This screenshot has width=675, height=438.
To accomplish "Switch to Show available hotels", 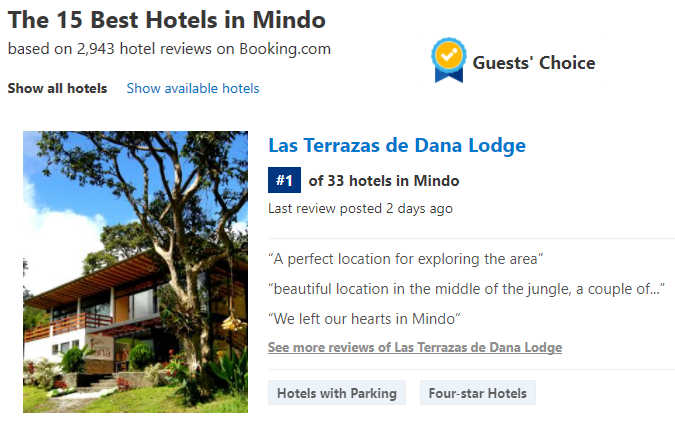I will 193,88.
